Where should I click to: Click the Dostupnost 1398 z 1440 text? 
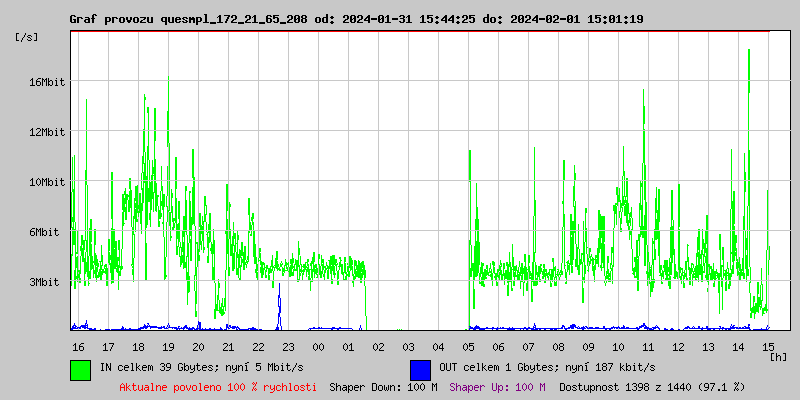(x=652, y=387)
